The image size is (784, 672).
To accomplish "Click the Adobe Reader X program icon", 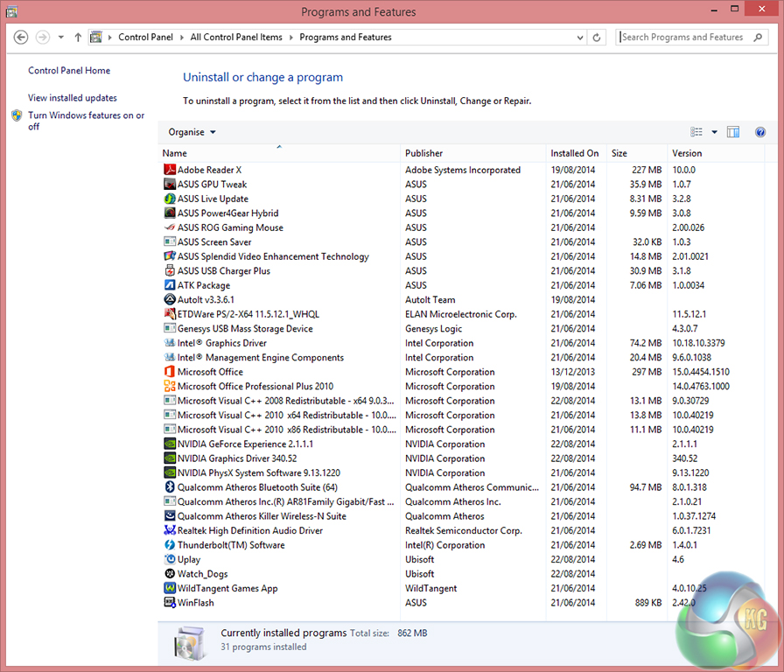I will (170, 170).
